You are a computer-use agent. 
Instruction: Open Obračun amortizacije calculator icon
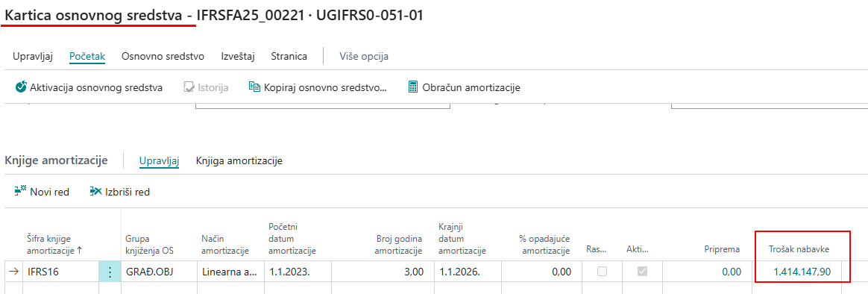click(x=412, y=87)
